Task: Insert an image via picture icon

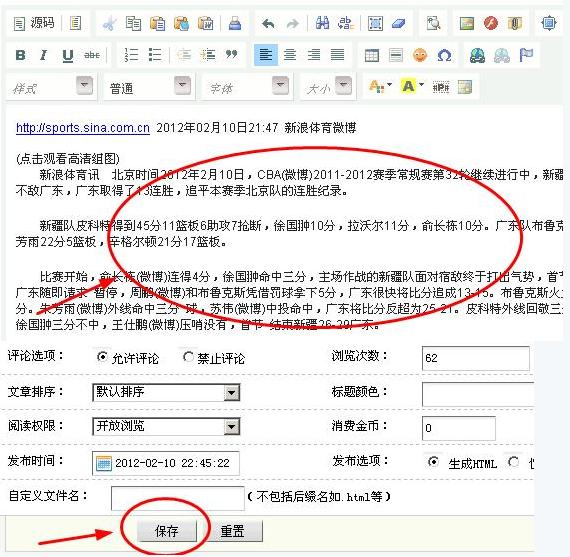Action: (467, 24)
